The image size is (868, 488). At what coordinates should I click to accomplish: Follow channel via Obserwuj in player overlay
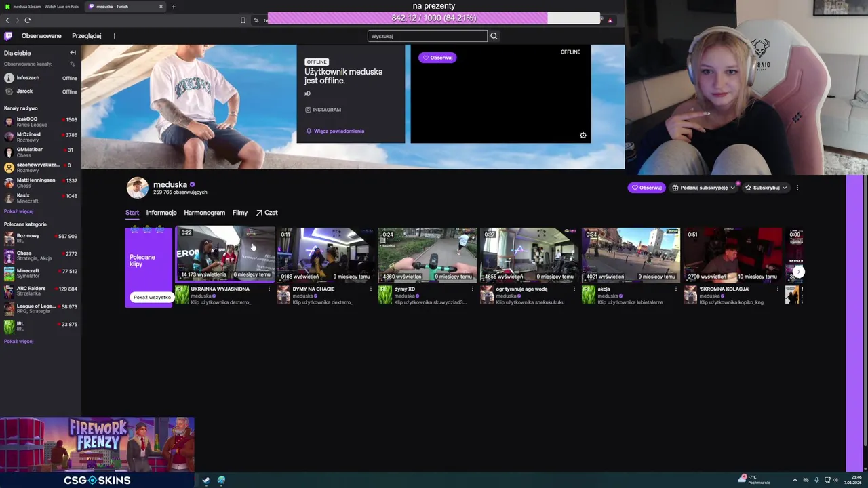click(437, 58)
